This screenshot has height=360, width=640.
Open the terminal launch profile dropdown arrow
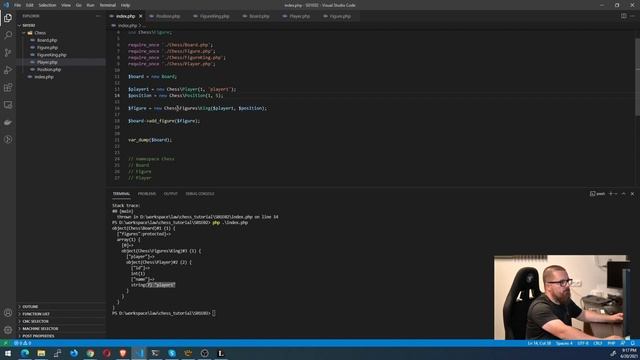pos(616,193)
